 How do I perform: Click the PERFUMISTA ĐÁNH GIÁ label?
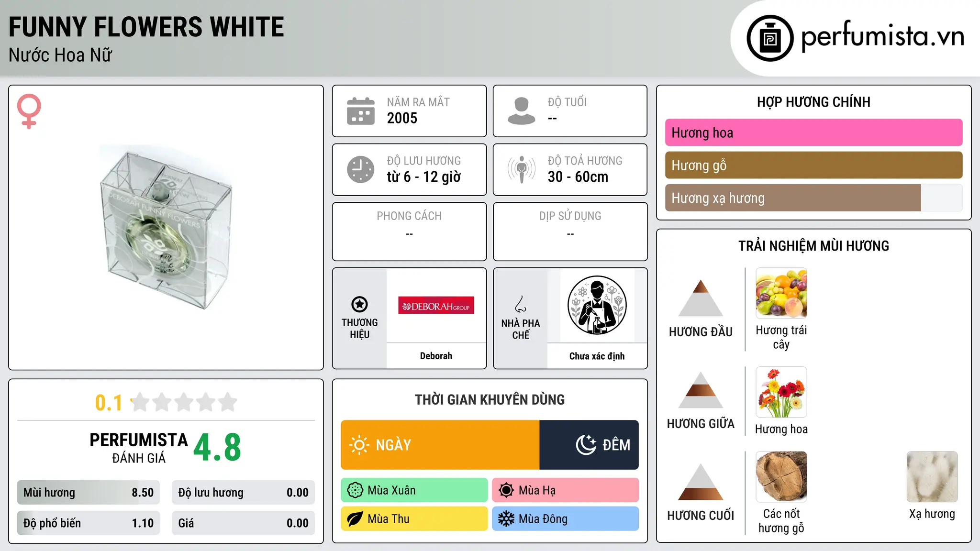pyautogui.click(x=139, y=448)
